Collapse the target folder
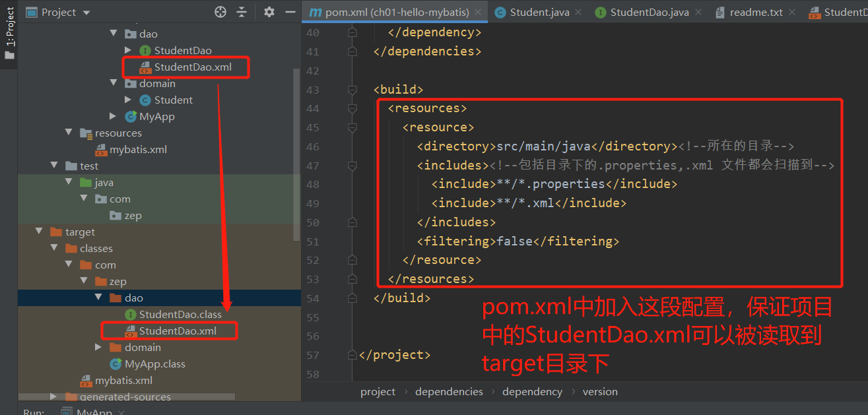This screenshot has width=868, height=415. (39, 232)
